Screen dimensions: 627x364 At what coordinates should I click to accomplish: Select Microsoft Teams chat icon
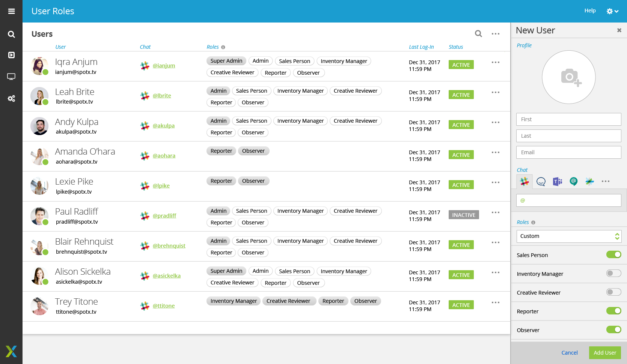pos(557,182)
